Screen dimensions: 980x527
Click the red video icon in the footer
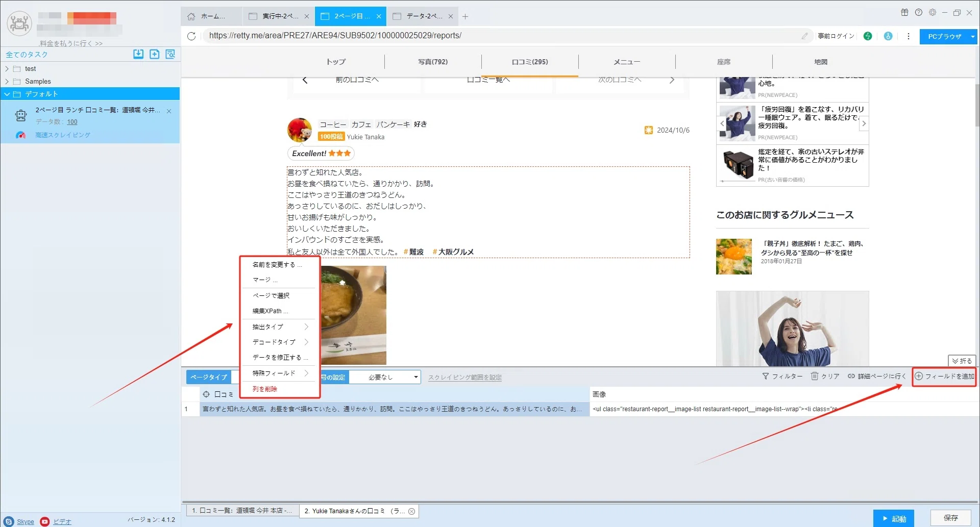click(45, 521)
